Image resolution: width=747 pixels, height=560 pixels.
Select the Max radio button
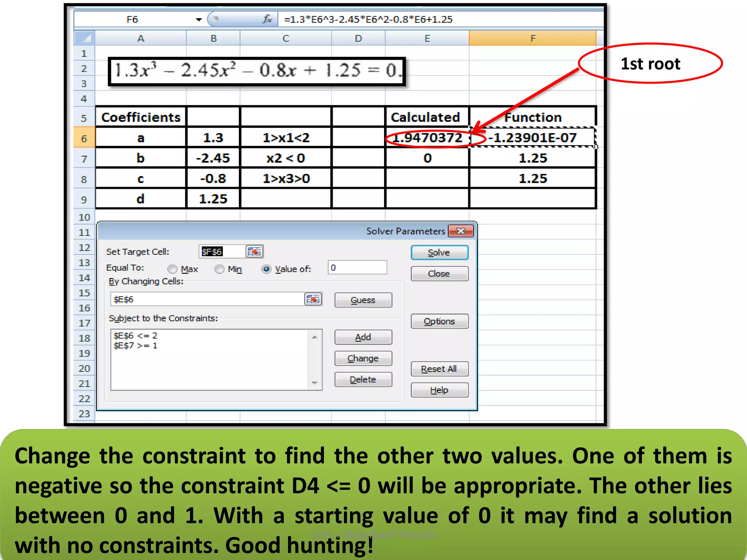tap(172, 269)
